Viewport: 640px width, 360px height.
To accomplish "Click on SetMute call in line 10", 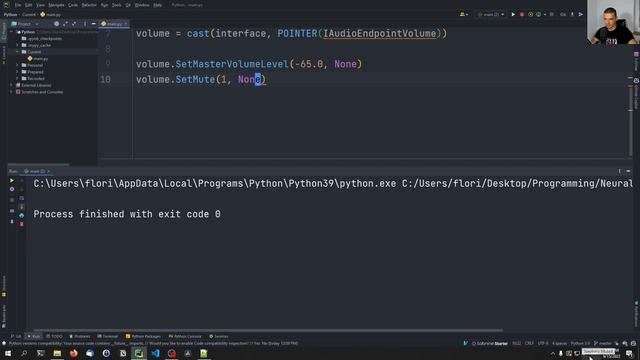I will point(195,79).
